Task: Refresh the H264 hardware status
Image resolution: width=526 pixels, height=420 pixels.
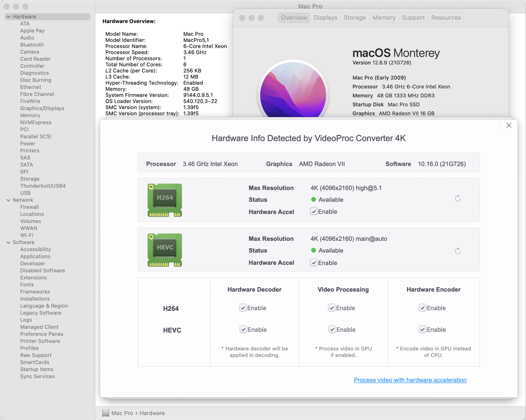Action: tap(458, 198)
